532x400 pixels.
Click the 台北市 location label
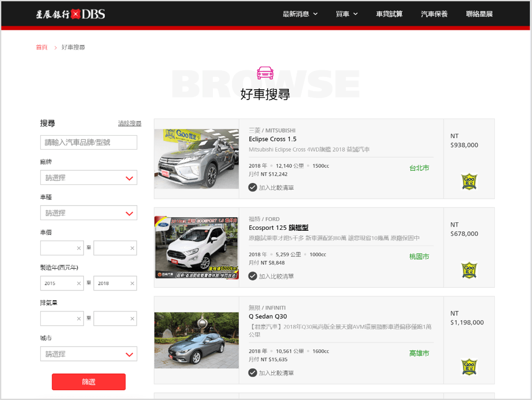pyautogui.click(x=419, y=168)
